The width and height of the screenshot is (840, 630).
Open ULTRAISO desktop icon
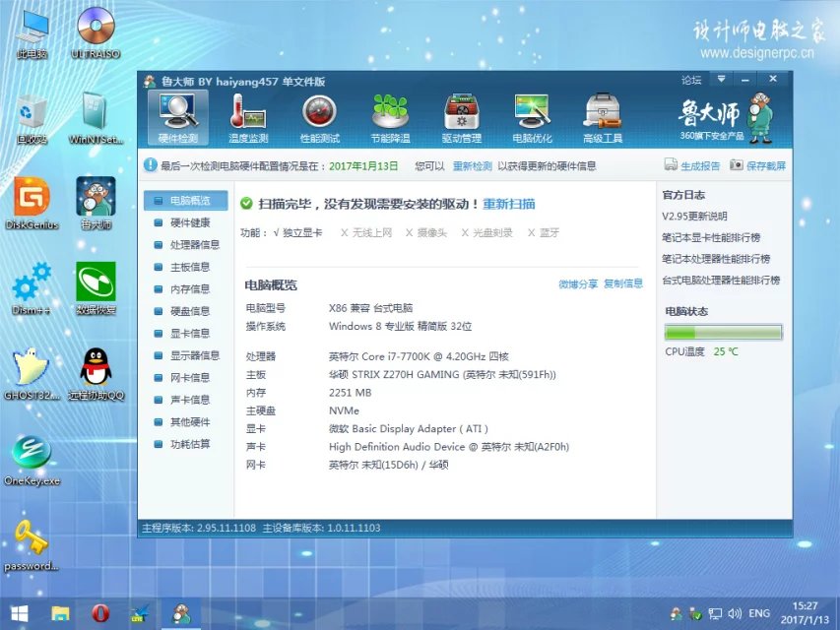(96, 33)
